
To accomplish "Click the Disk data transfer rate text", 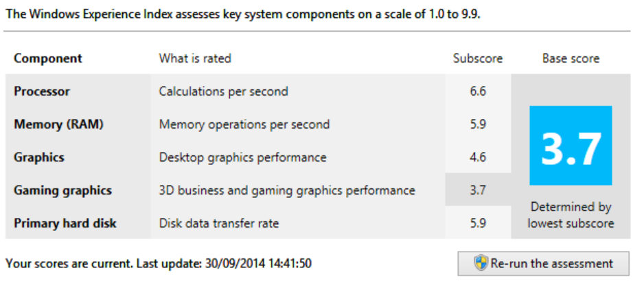I will [x=219, y=223].
